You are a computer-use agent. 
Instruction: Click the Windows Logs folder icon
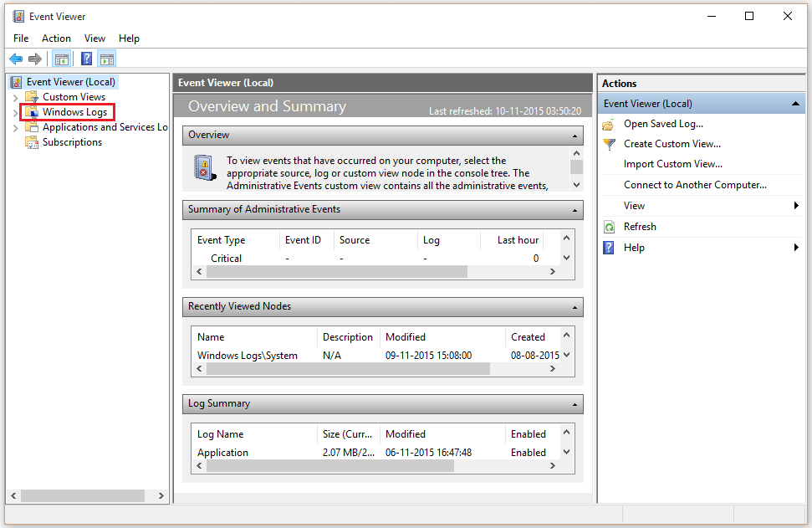[x=32, y=112]
